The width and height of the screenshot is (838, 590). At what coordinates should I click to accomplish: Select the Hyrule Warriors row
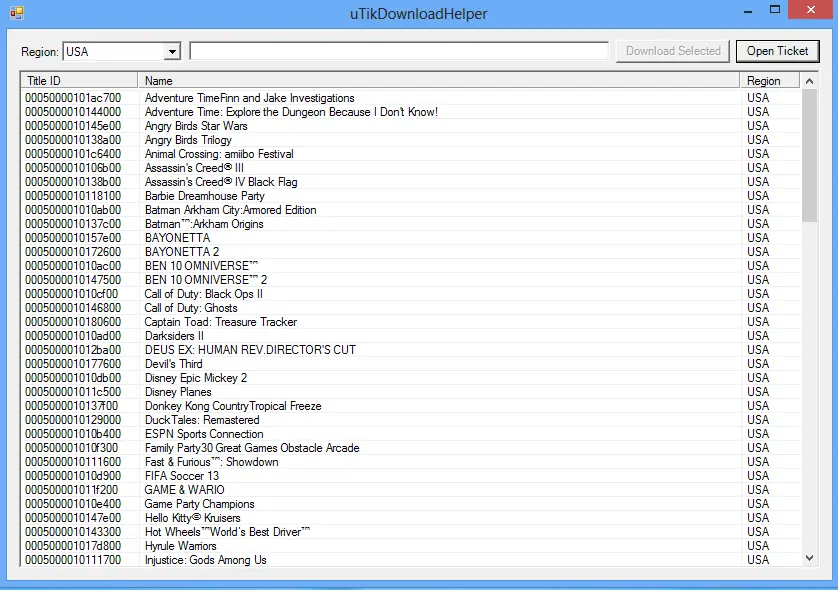coord(410,546)
